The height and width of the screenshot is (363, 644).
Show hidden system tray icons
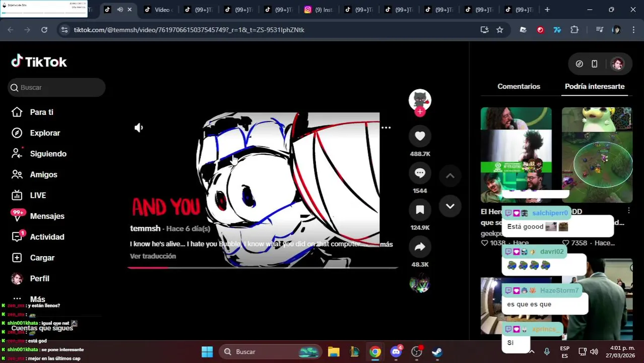tap(532, 351)
